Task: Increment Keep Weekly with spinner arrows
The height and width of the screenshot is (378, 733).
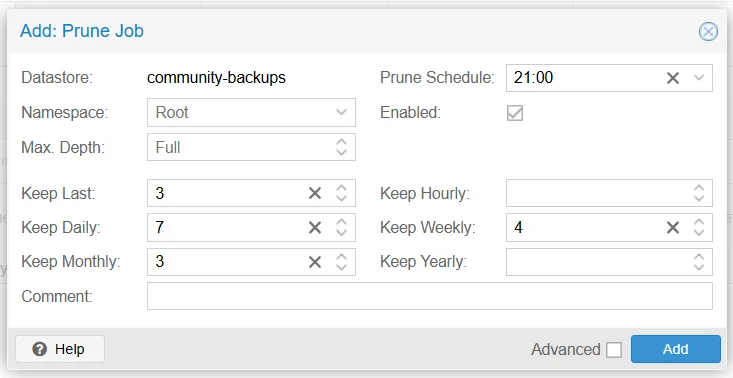Action: tap(699, 222)
